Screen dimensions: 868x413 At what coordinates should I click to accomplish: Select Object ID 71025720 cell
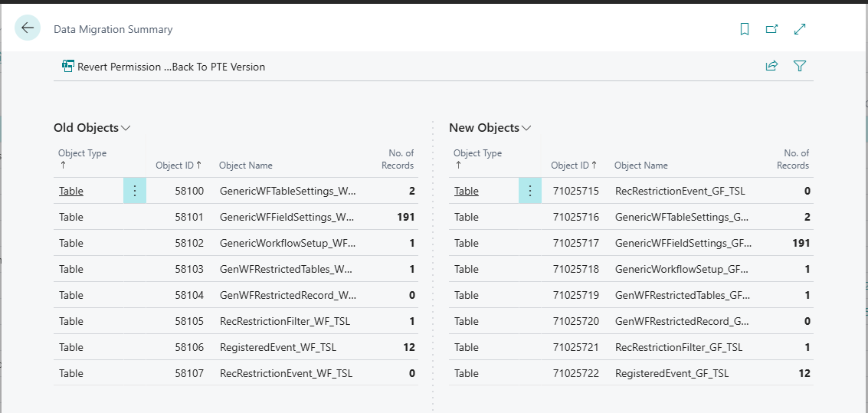tap(575, 321)
